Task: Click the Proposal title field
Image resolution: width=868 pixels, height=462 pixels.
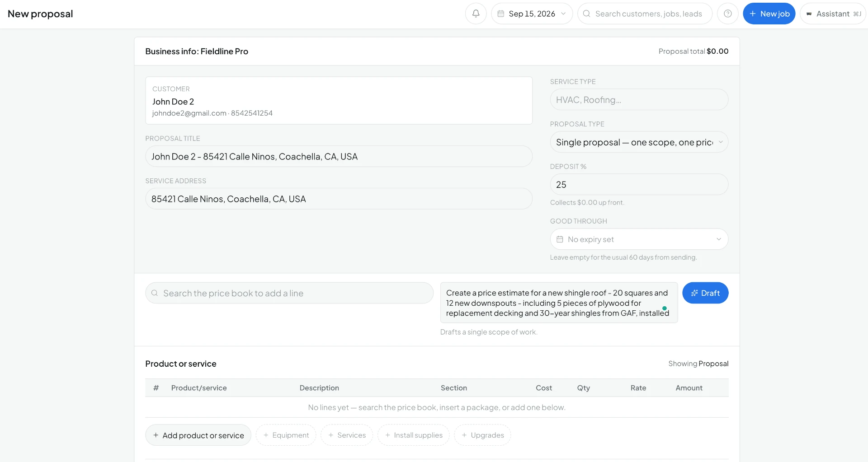Action: coord(339,156)
